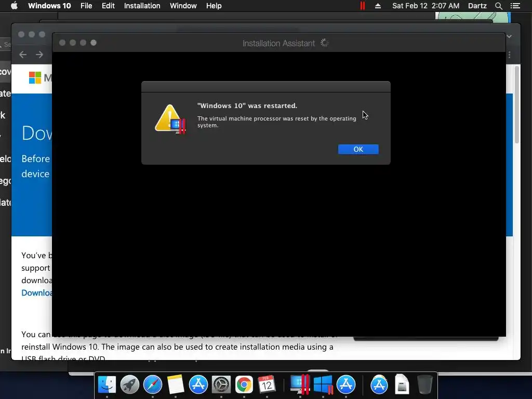Open the App Store icon right of the Windows VM icon

(x=345, y=384)
